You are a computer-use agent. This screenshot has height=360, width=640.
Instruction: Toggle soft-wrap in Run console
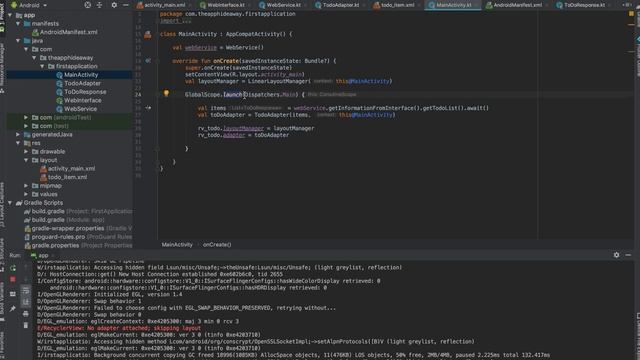[26, 291]
